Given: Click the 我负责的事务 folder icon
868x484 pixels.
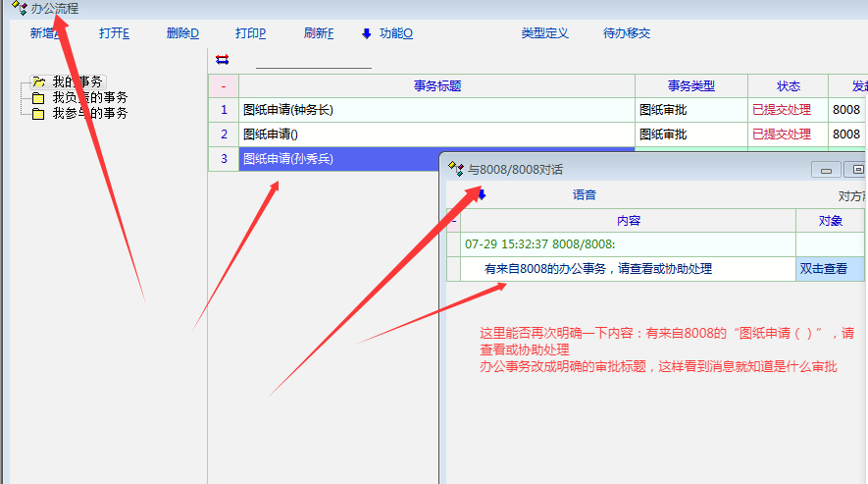Looking at the screenshot, I should tap(38, 98).
